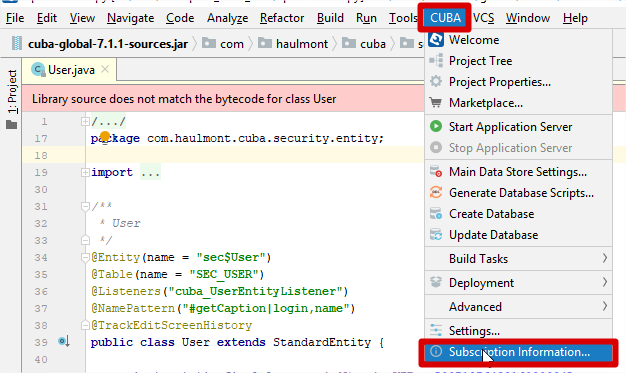626x373 pixels.
Task: Click the StandardEntity class reference
Action: 322,343
